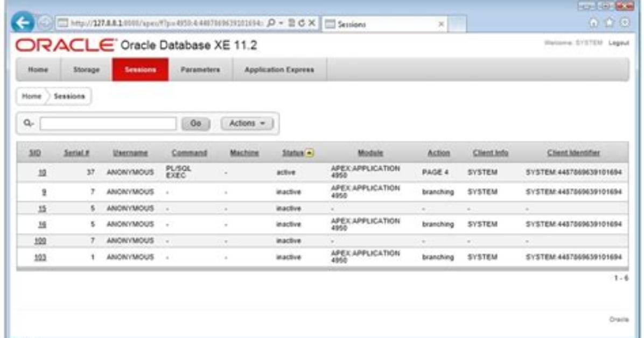
Task: Click the Command column header
Action: coord(190,153)
